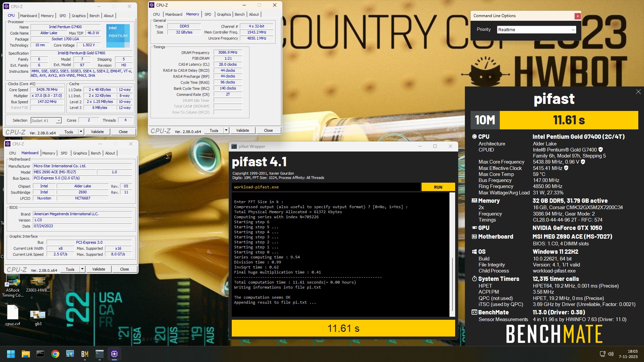This screenshot has height=362, width=644.
Task: Click the workload-pifast.exe command field
Action: (x=325, y=187)
